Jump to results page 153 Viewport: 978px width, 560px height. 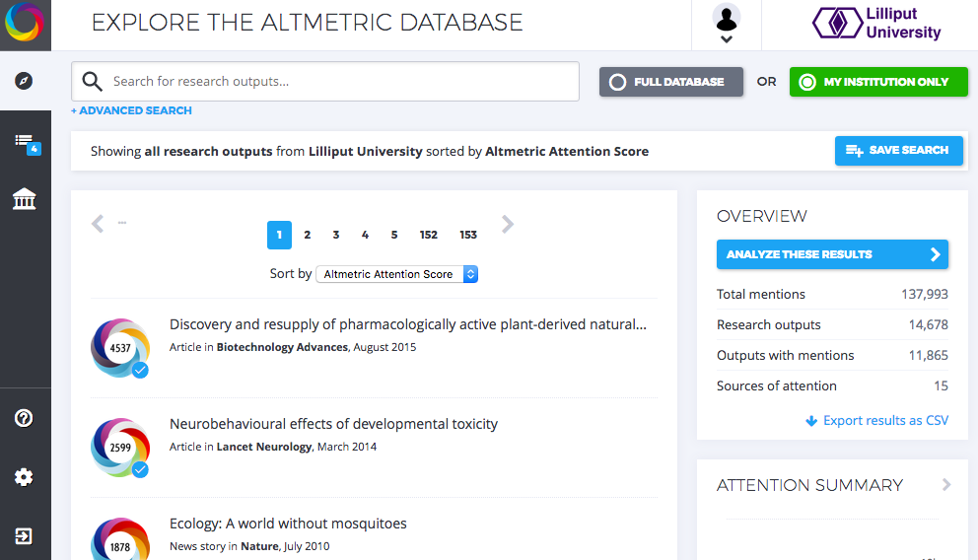pyautogui.click(x=468, y=235)
